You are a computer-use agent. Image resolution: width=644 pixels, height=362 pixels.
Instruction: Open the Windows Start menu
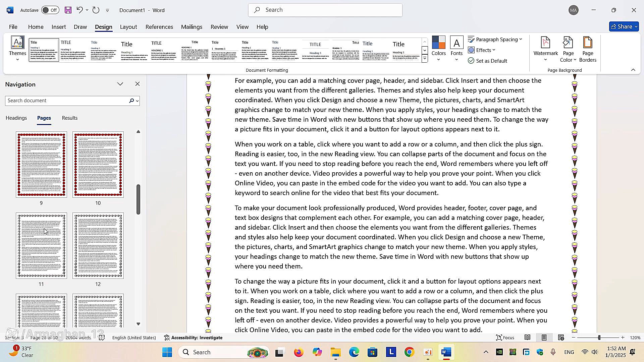[x=167, y=352]
